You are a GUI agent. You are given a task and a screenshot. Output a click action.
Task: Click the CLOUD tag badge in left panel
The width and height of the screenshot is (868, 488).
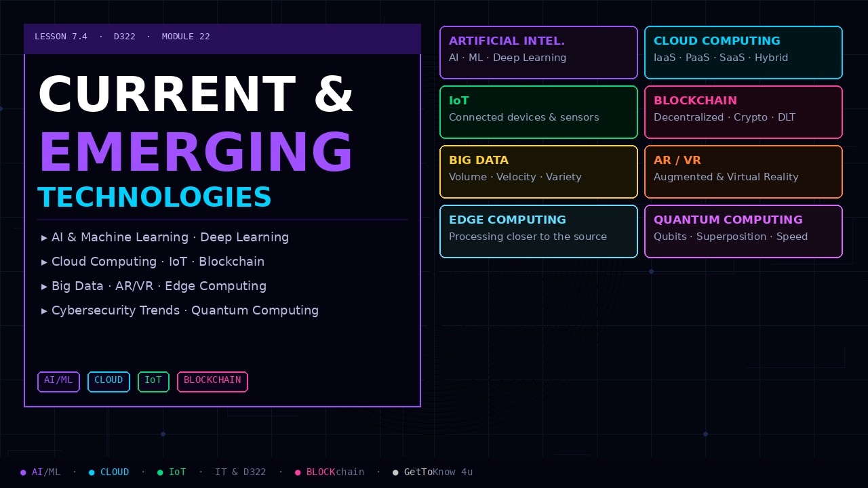coord(108,382)
